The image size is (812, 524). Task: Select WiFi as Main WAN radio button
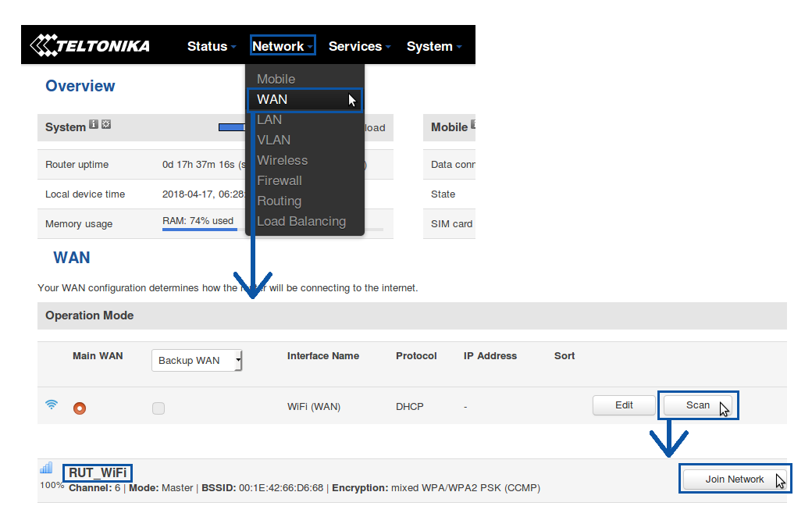click(x=80, y=408)
